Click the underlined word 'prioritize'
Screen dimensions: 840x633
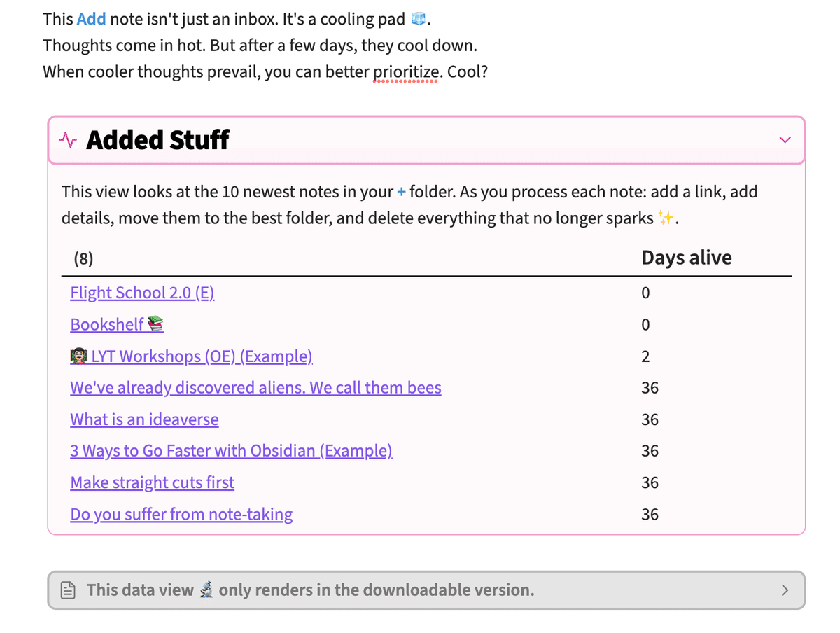(x=406, y=71)
